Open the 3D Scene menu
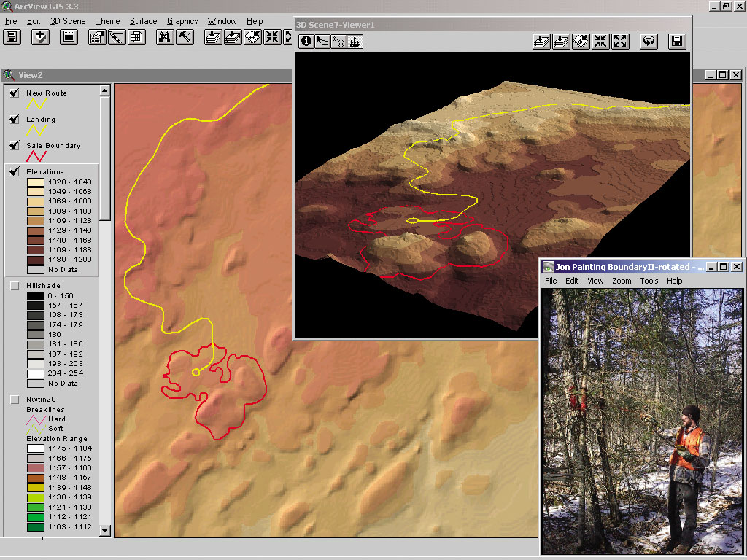The width and height of the screenshot is (747, 560). coord(68,21)
